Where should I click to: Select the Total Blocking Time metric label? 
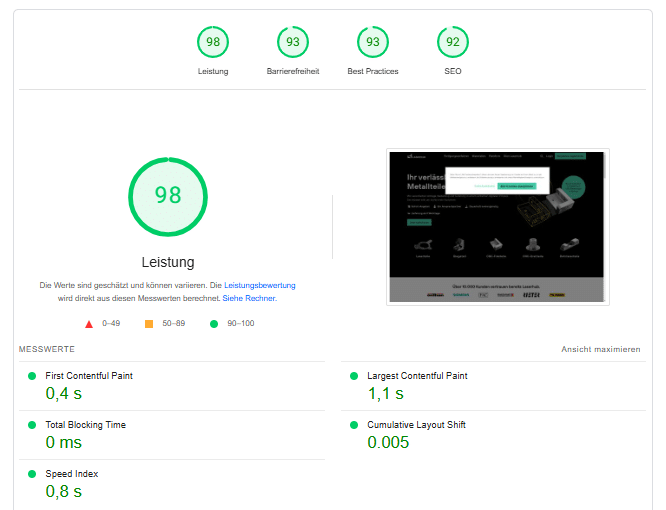click(85, 425)
